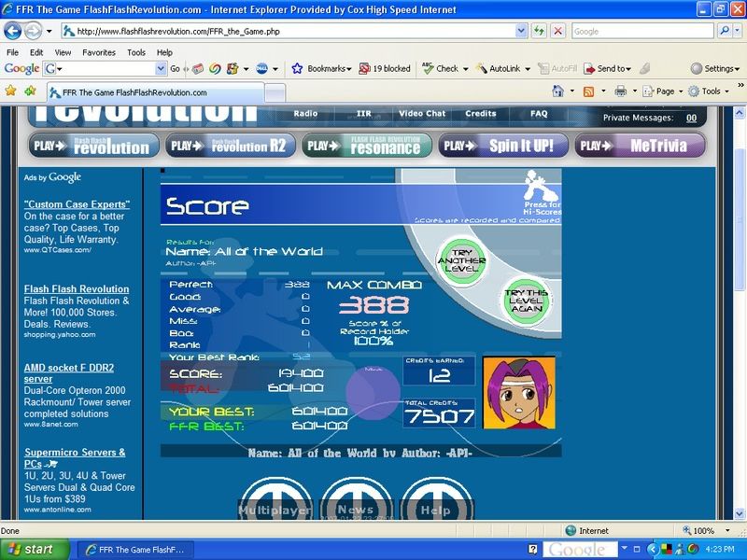Screen dimensions: 747x560
Task: Click the Print icon in command bar
Action: tap(619, 91)
